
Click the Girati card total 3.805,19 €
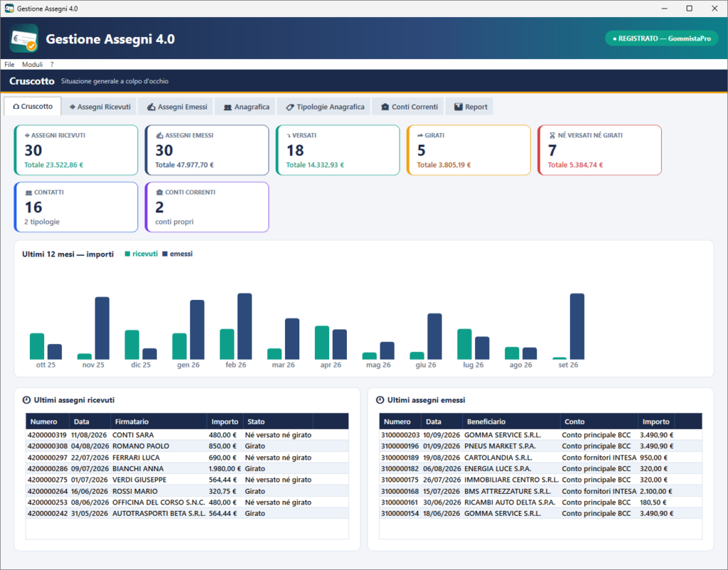(x=444, y=165)
